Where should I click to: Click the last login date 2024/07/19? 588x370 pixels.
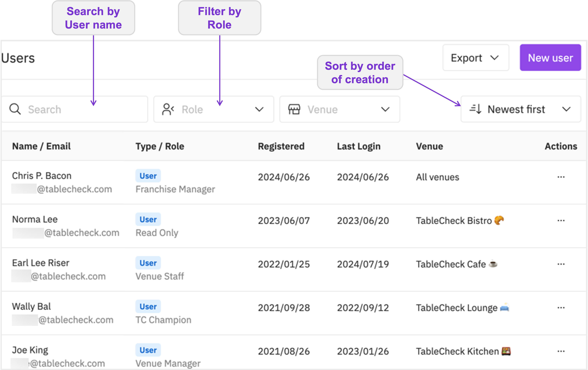tap(363, 264)
